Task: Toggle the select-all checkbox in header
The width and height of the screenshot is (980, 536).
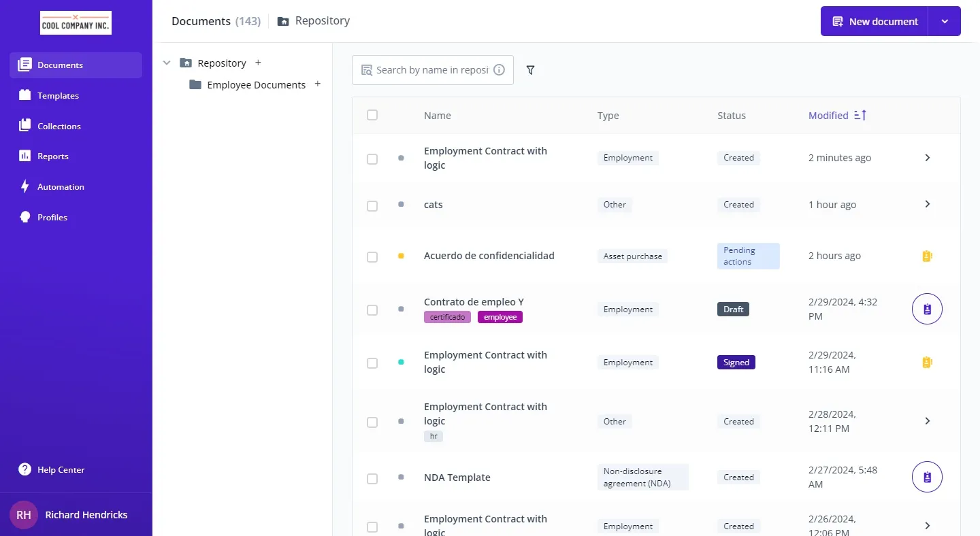Action: 372,115
